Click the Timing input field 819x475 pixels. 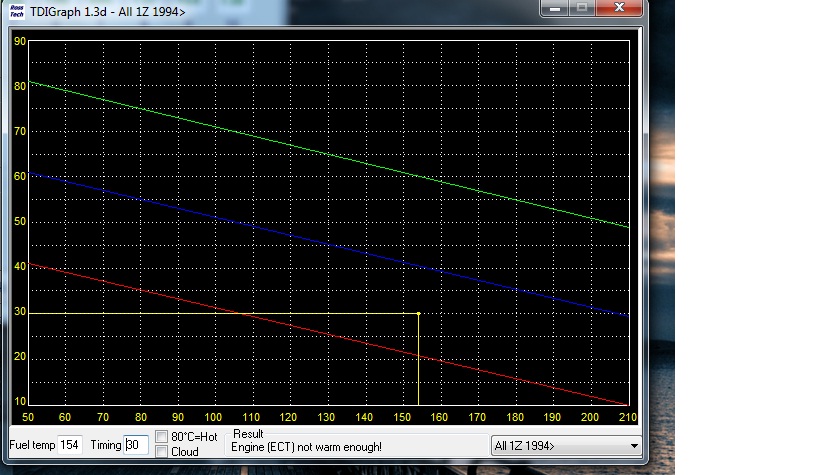(x=135, y=445)
